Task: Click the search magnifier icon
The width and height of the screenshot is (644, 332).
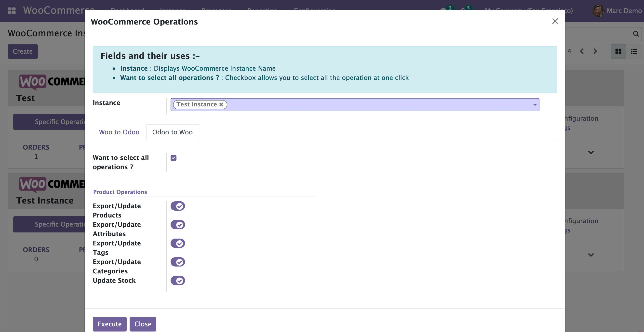Action: [x=636, y=34]
